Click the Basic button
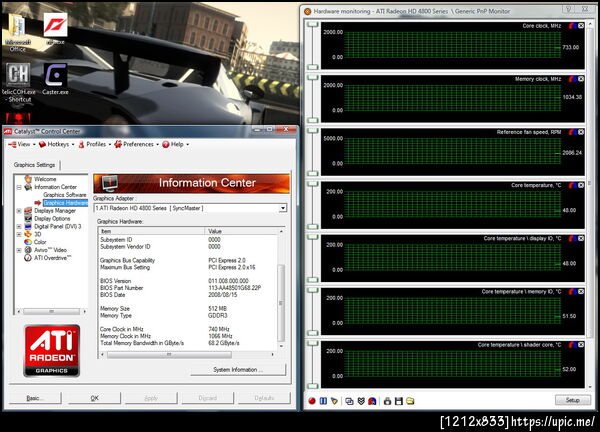Image resolution: width=600 pixels, height=432 pixels. 33,398
